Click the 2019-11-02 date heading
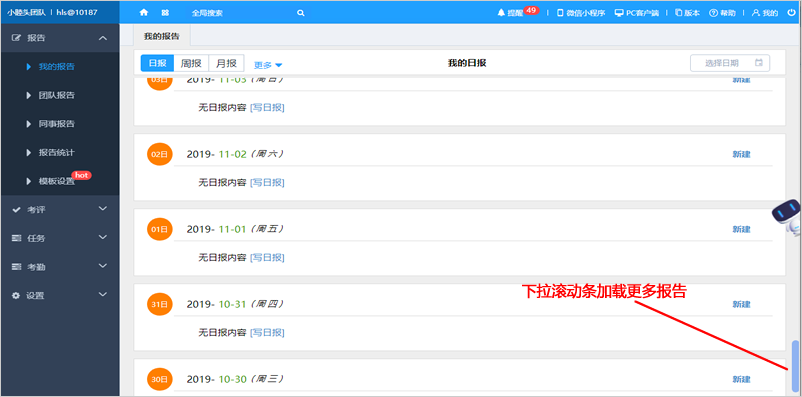This screenshot has width=802, height=397. pyautogui.click(x=235, y=154)
